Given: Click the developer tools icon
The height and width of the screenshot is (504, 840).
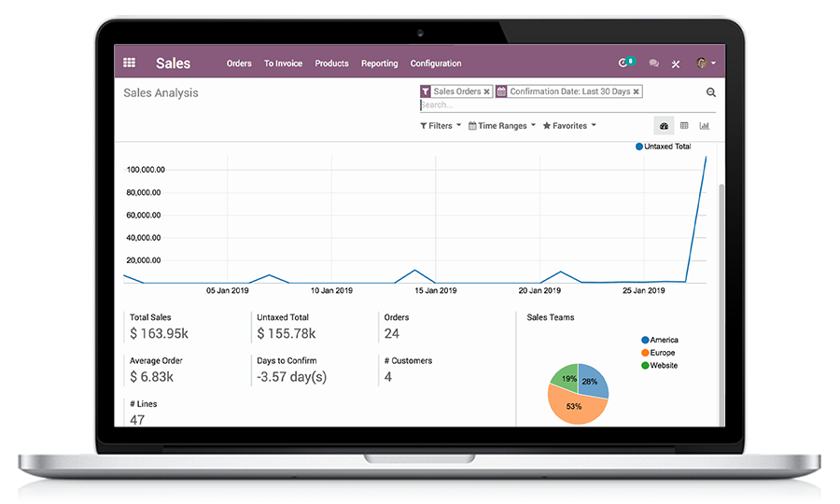Looking at the screenshot, I should click(x=676, y=63).
